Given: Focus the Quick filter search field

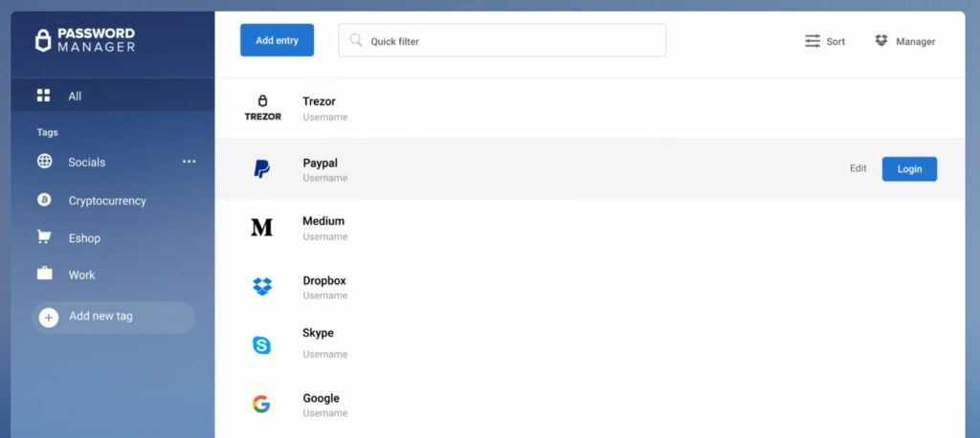Looking at the screenshot, I should tap(501, 40).
